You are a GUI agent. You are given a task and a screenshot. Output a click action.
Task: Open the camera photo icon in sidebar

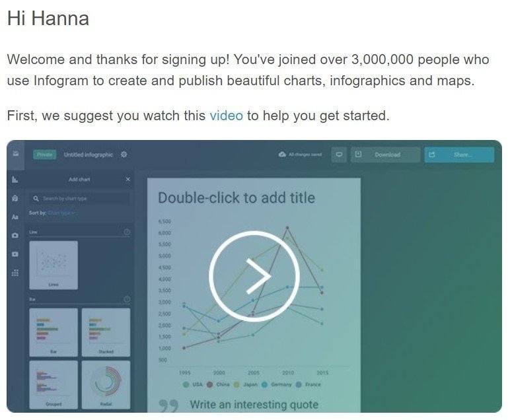click(15, 235)
